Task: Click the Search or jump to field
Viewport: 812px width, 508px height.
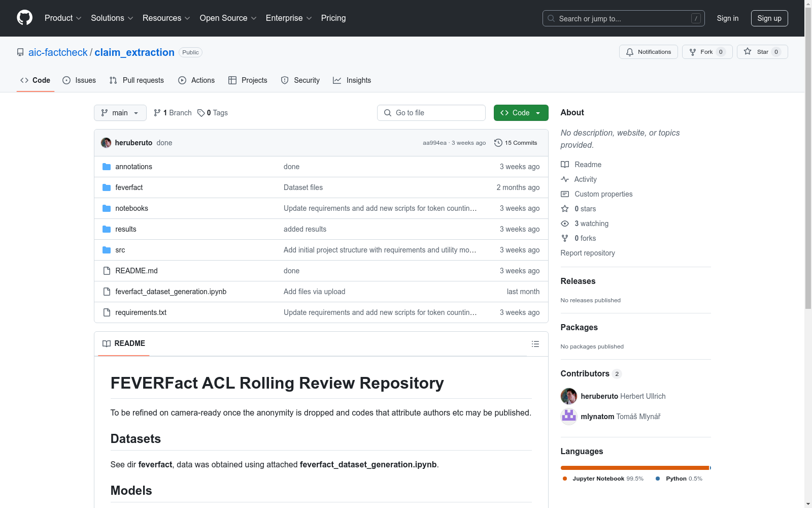Action: pyautogui.click(x=624, y=18)
